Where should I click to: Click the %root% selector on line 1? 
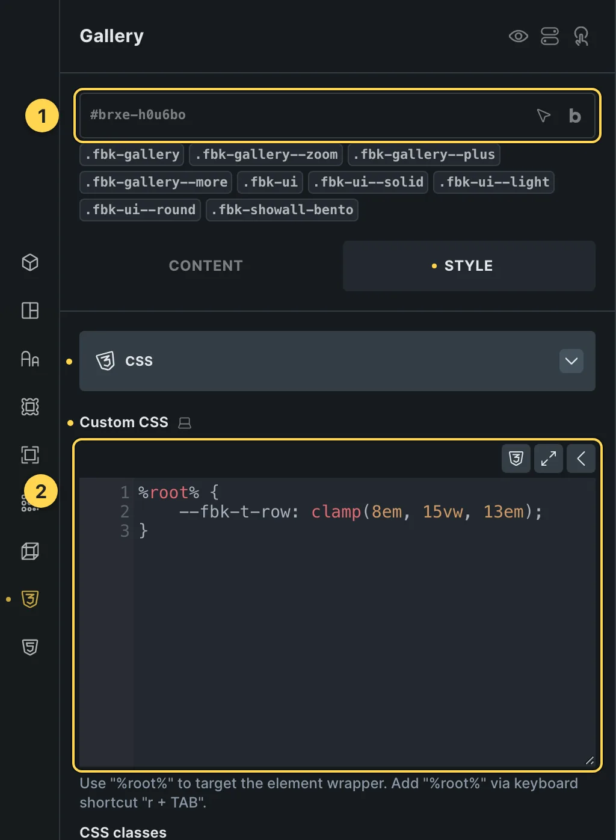[168, 493]
